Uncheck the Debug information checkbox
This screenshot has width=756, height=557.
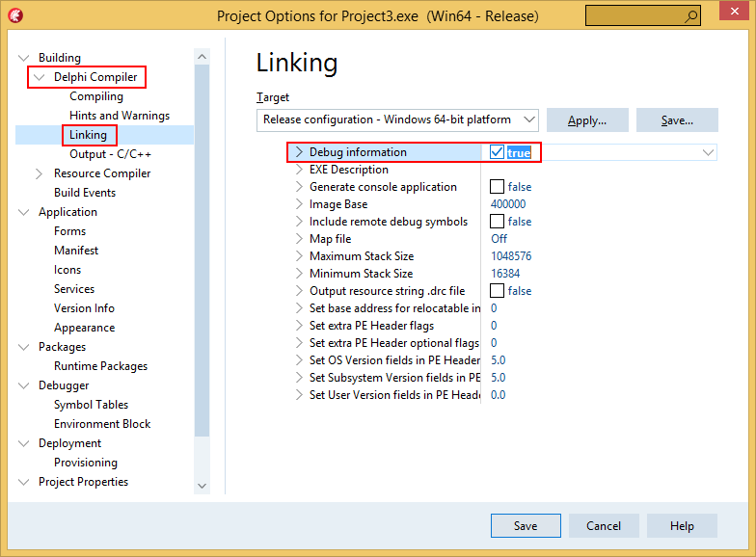497,152
